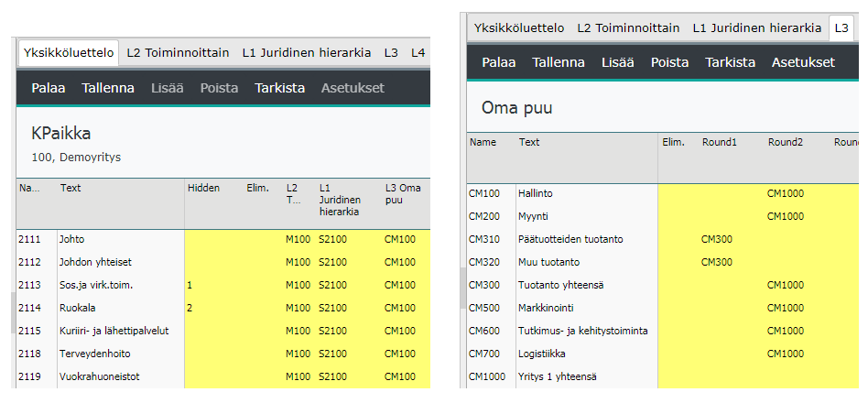Click Lisää in the Oma puu toolbar
The width and height of the screenshot is (868, 403).
click(x=617, y=63)
